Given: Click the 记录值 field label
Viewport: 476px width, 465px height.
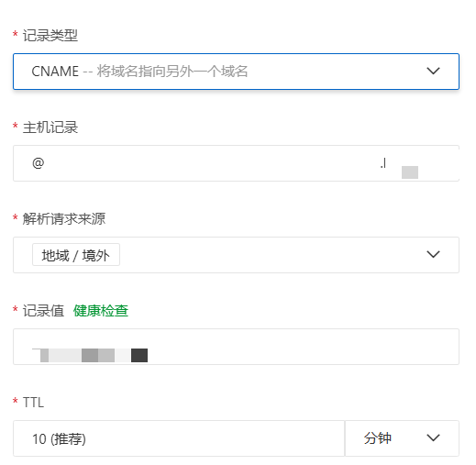Looking at the screenshot, I should pyautogui.click(x=43, y=311).
